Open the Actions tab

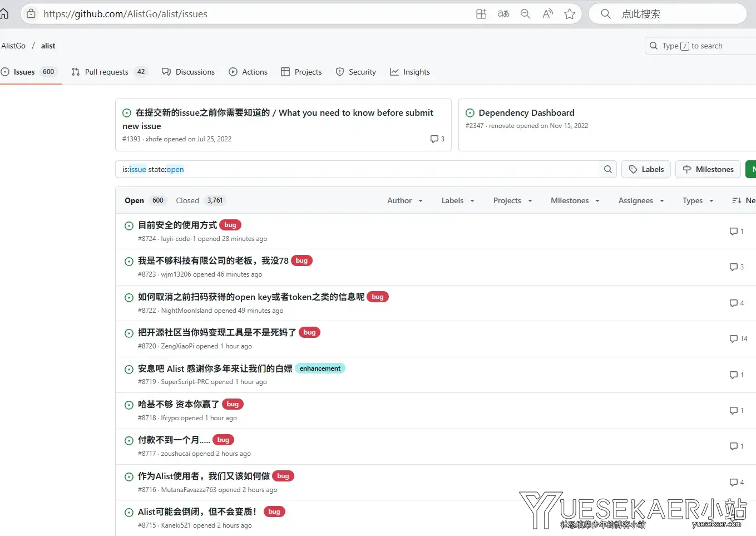click(248, 72)
